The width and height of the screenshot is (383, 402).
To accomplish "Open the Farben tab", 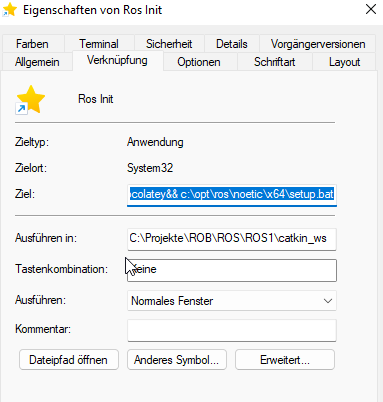I will pos(32,44).
